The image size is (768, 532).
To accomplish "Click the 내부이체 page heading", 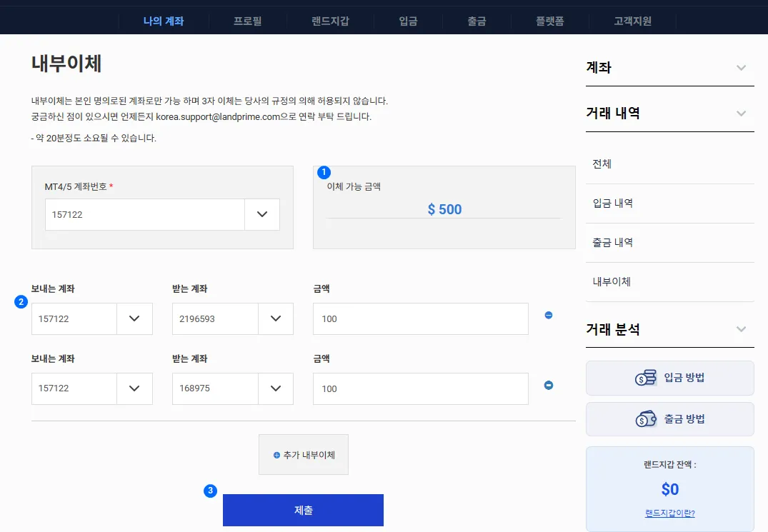I will (66, 64).
